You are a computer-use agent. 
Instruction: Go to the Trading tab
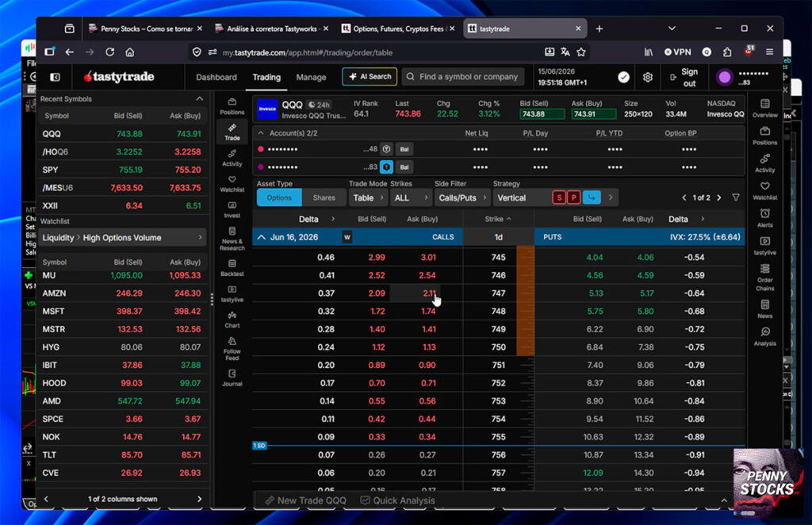click(266, 77)
